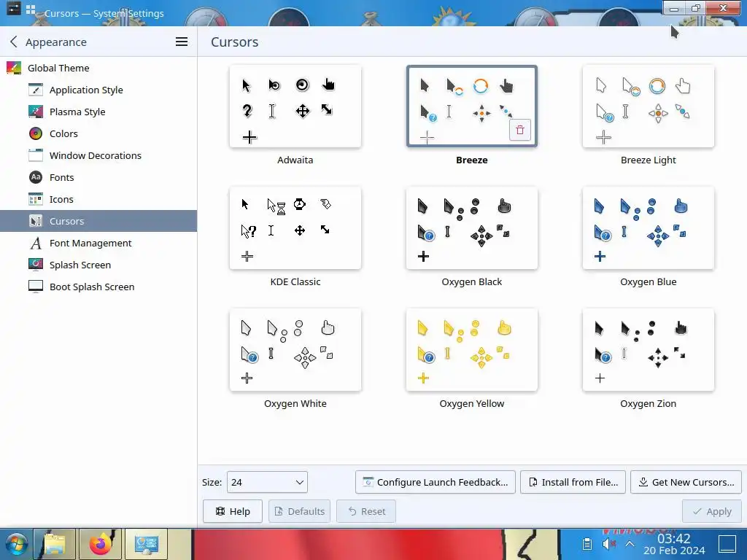The image size is (747, 560).
Task: Go to Plasma Style settings
Action: point(98,112)
